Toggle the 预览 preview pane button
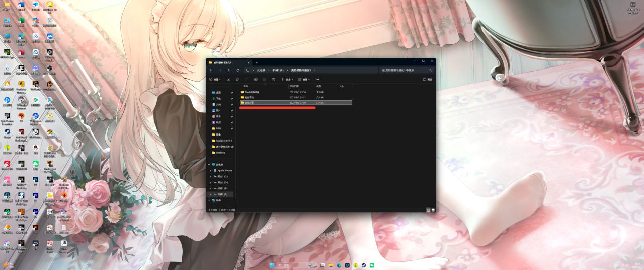The image size is (644, 270). 428,79
